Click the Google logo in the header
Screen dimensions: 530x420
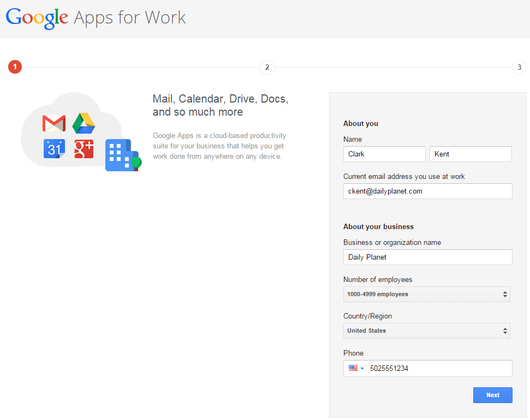coord(37,18)
